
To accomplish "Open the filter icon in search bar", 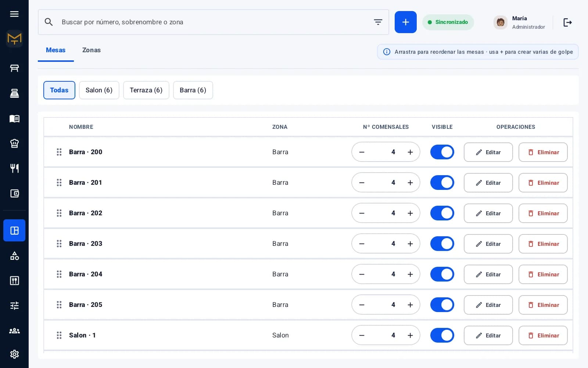I will (x=378, y=22).
